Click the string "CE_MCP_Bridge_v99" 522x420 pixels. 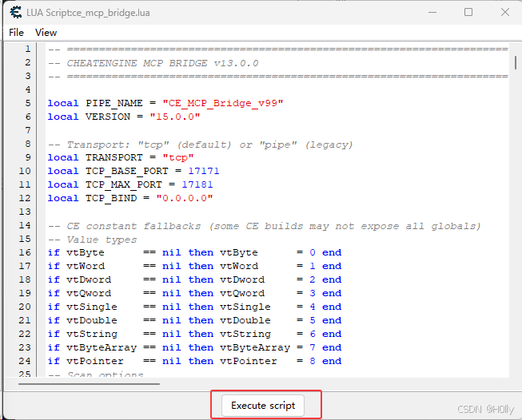coord(223,103)
